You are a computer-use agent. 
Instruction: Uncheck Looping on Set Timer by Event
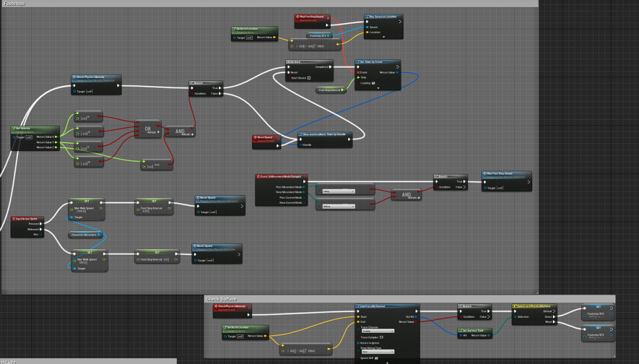pos(374,84)
